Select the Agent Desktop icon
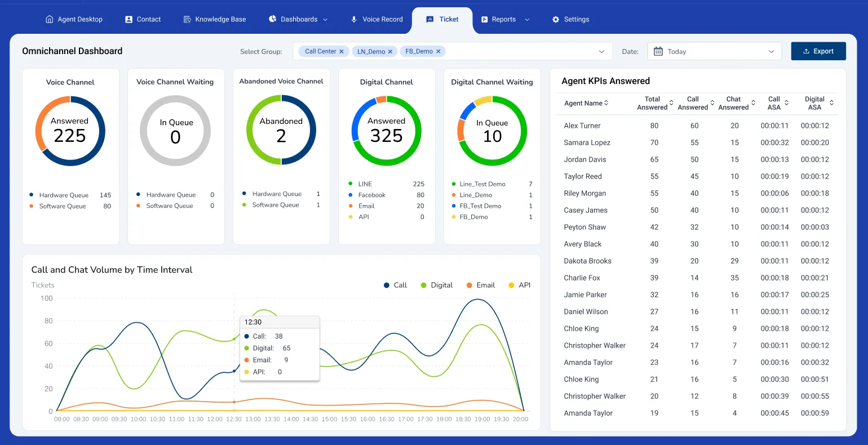This screenshot has width=868, height=445. 50,19
